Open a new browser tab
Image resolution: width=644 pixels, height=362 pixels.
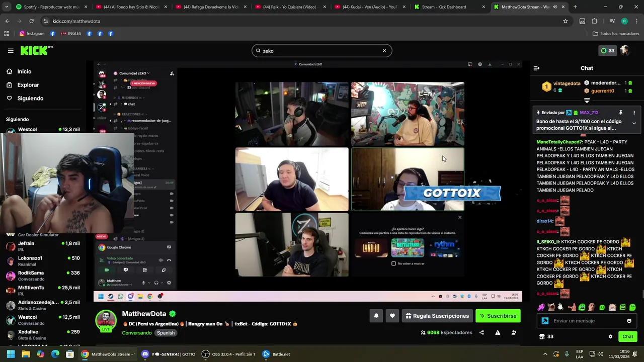coord(575,7)
